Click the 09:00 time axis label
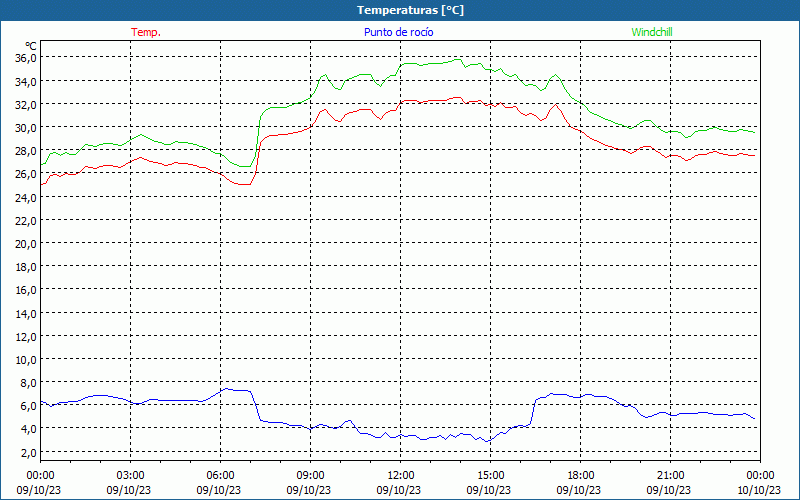This screenshot has height=500, width=800. tap(310, 476)
